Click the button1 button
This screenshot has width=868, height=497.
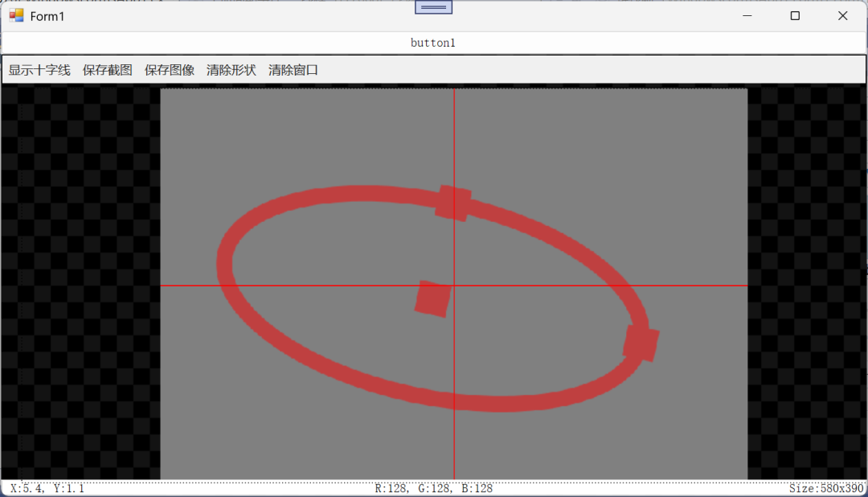point(433,43)
